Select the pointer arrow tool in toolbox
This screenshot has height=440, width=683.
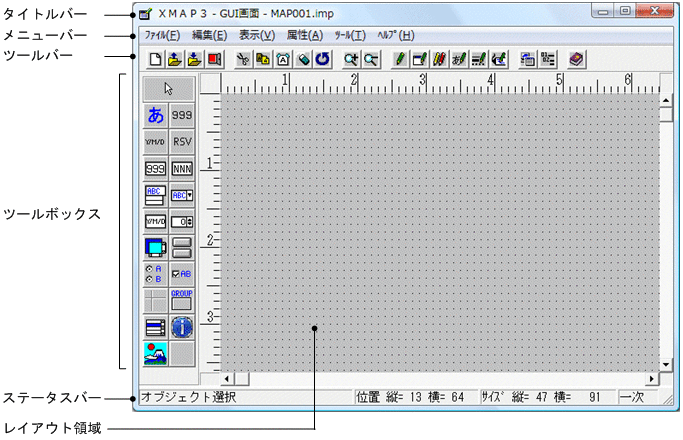[168, 88]
